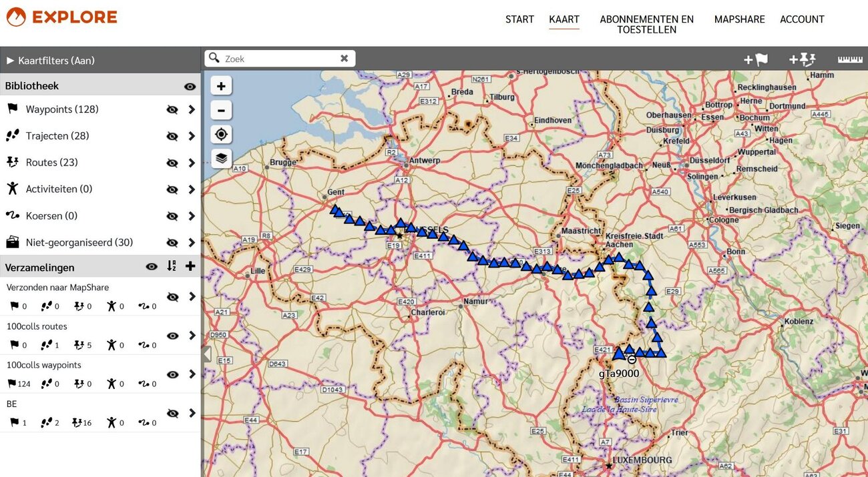Open BE collection details
The image size is (868, 477).
click(192, 414)
